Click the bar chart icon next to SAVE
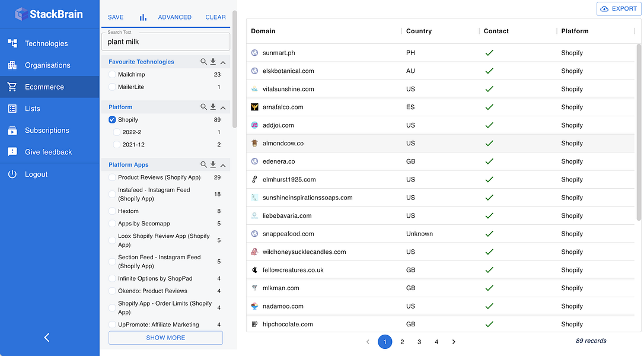This screenshot has height=356, width=644. pos(142,17)
